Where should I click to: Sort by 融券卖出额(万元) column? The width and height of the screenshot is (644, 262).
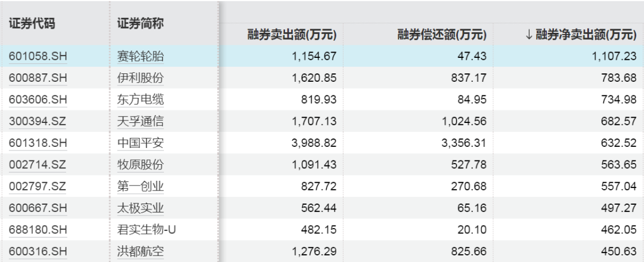coord(293,35)
